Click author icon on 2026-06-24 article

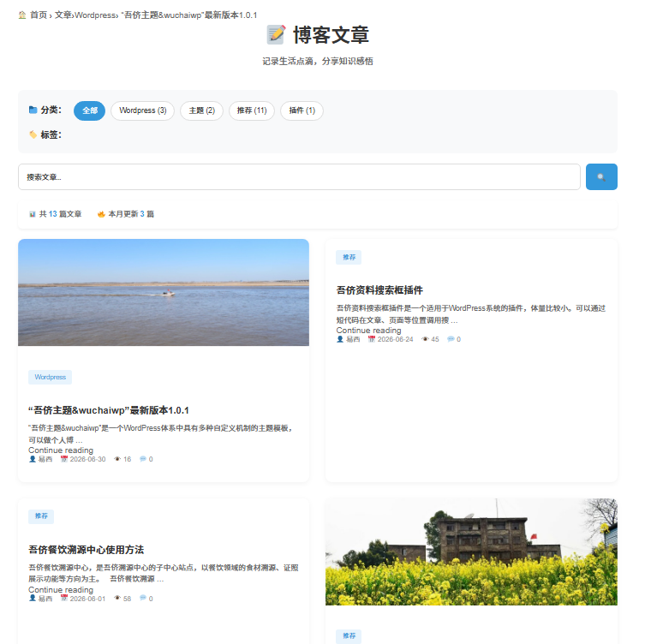pyautogui.click(x=340, y=339)
